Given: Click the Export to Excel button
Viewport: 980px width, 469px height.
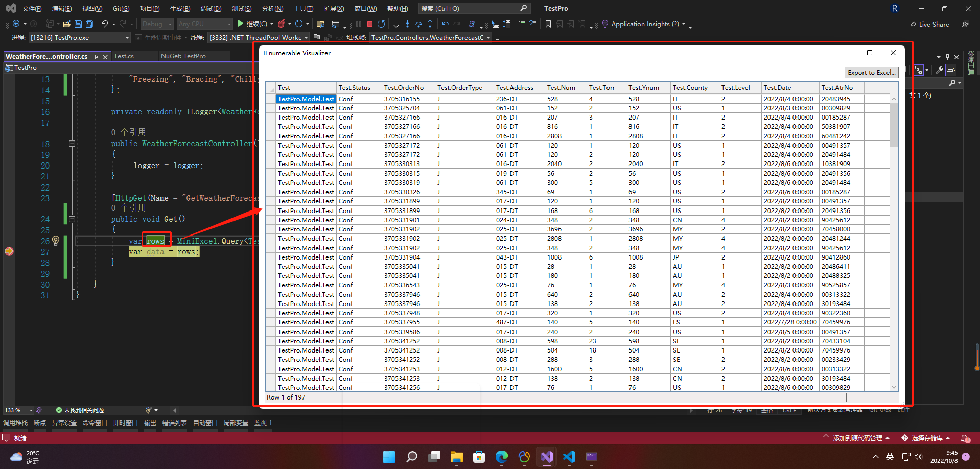Looking at the screenshot, I should [872, 72].
